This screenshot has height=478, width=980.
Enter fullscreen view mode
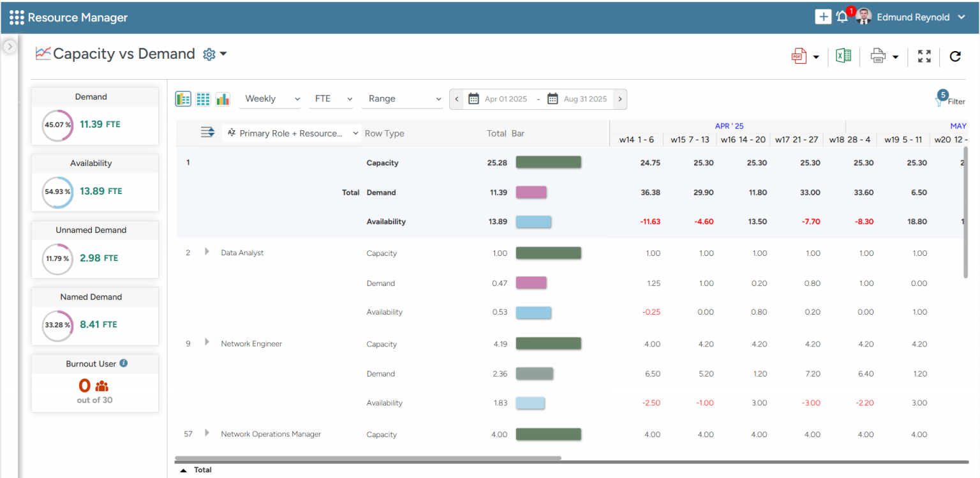point(924,56)
